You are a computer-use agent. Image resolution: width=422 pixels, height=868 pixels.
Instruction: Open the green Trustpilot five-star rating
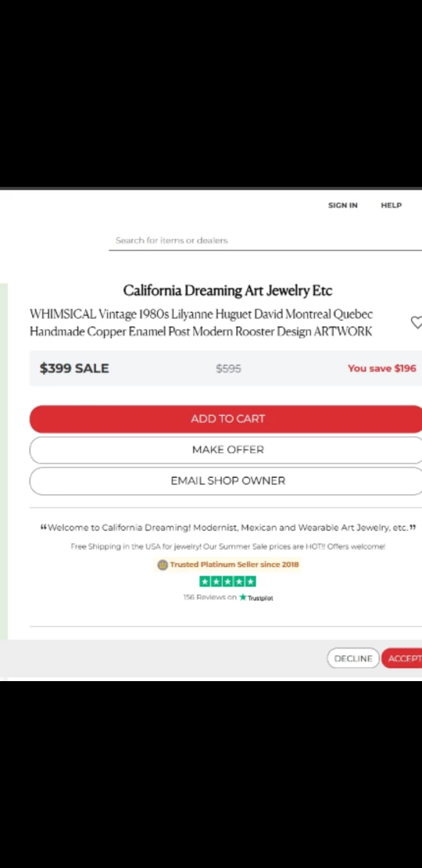click(227, 581)
